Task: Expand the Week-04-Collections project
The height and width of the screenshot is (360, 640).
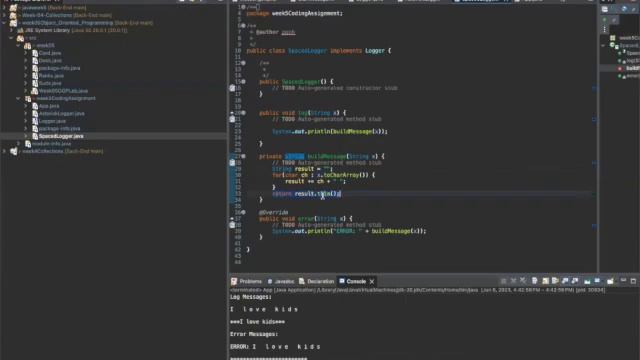Action: coord(4,15)
